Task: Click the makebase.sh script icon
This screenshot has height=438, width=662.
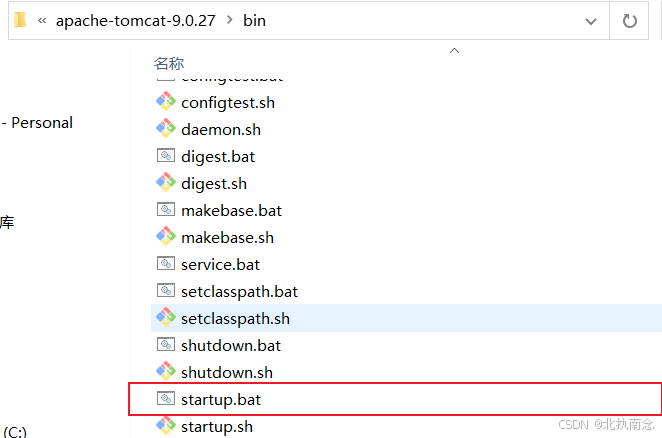Action: pyautogui.click(x=166, y=237)
